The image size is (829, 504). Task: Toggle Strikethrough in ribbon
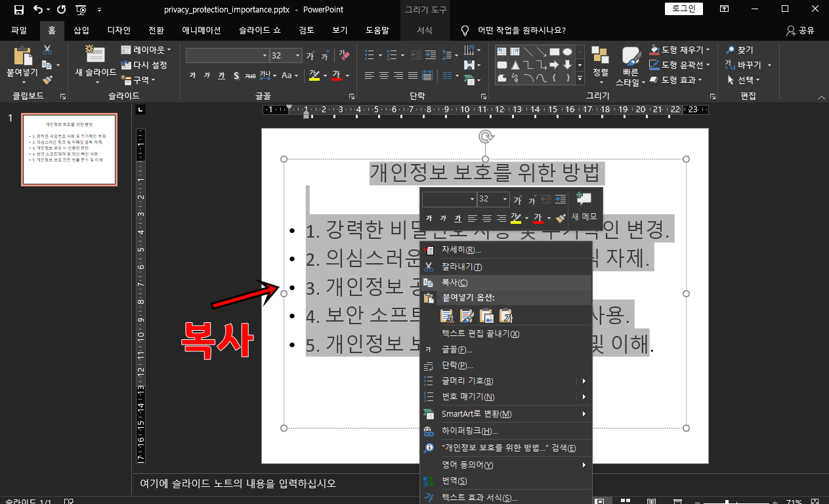tap(250, 75)
